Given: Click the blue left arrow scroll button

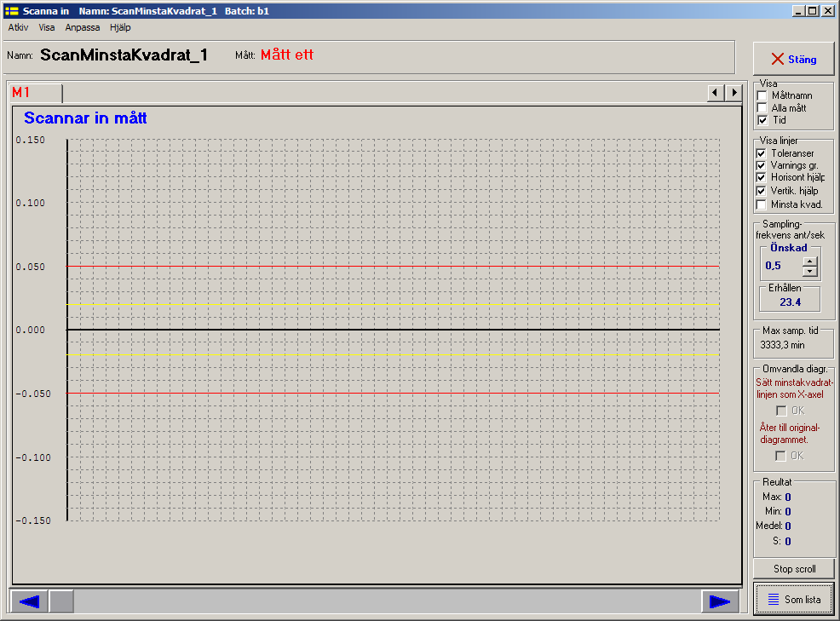Looking at the screenshot, I should pyautogui.click(x=29, y=601).
